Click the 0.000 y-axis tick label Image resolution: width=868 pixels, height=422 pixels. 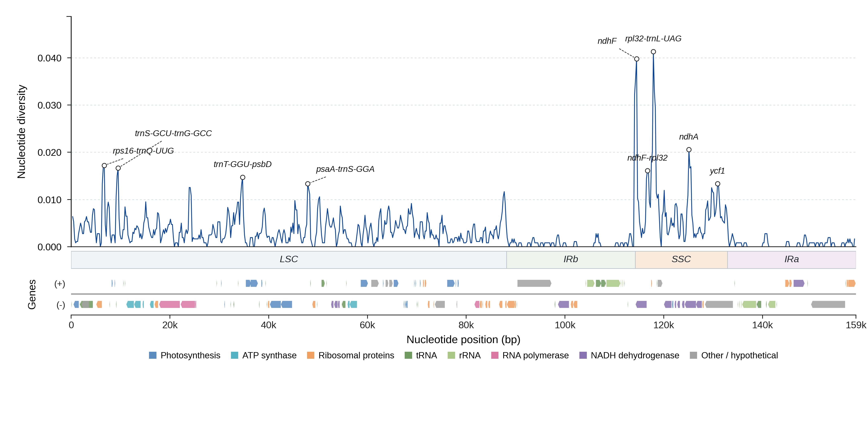pos(50,247)
